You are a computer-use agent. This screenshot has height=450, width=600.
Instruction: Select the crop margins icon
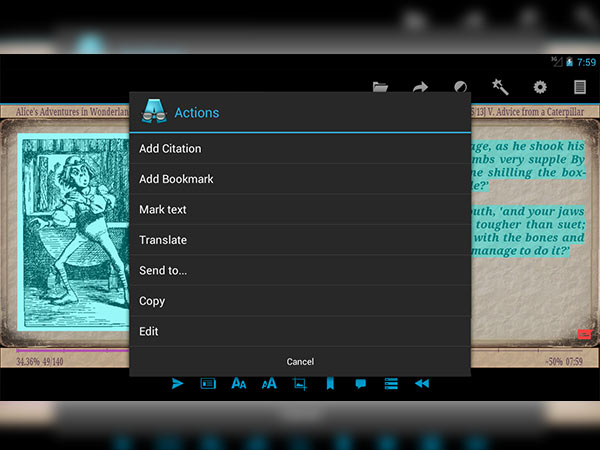(300, 384)
